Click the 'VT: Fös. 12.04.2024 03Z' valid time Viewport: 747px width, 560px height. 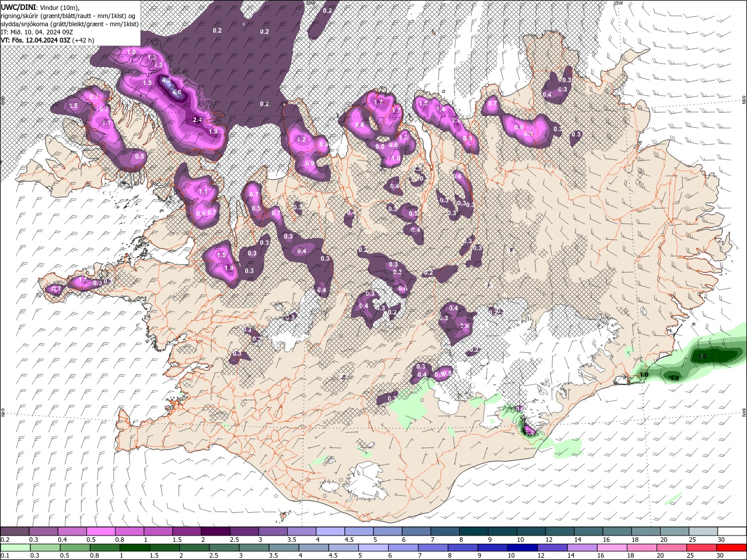[36, 40]
